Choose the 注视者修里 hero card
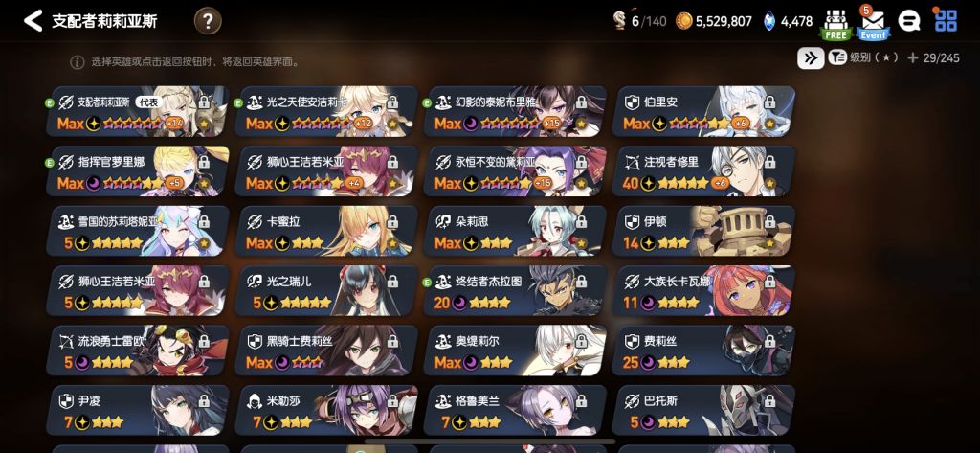Screen dimensions: 980x453 [703, 171]
